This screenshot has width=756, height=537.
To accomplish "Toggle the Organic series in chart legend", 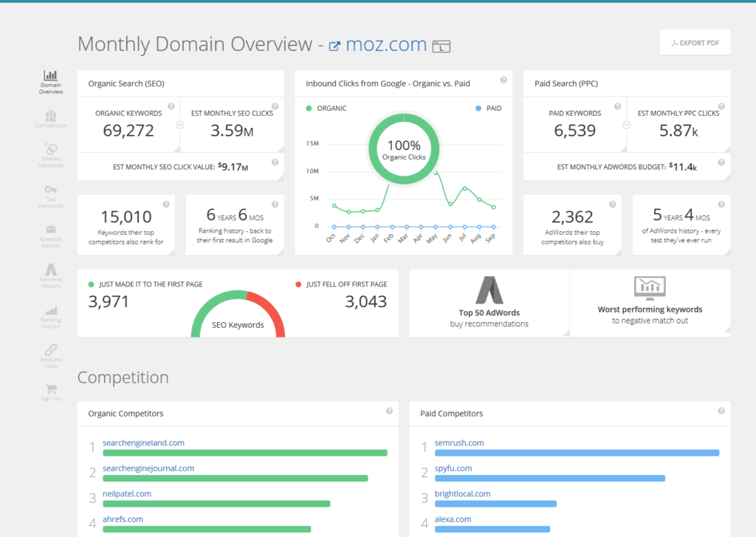I will [326, 108].
